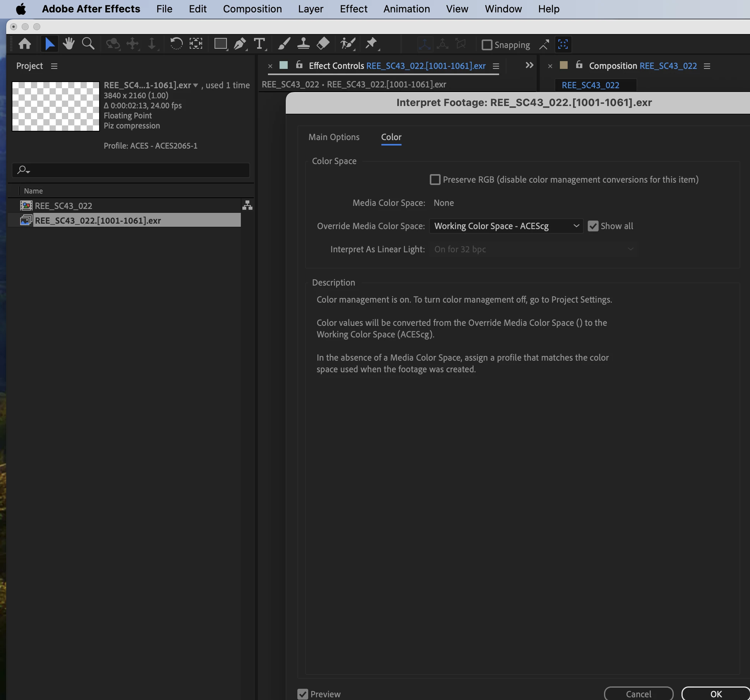Select the Clone Stamp tool
This screenshot has width=750, height=700.
(x=303, y=44)
